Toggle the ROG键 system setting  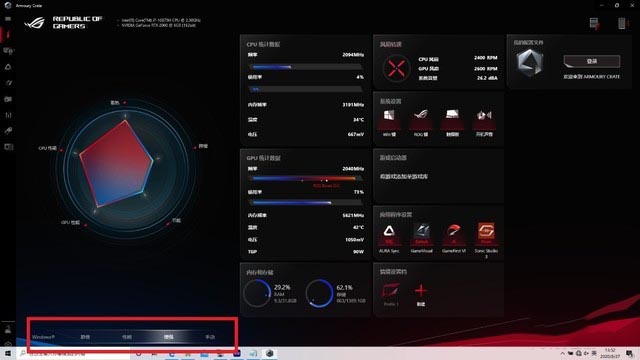point(421,122)
